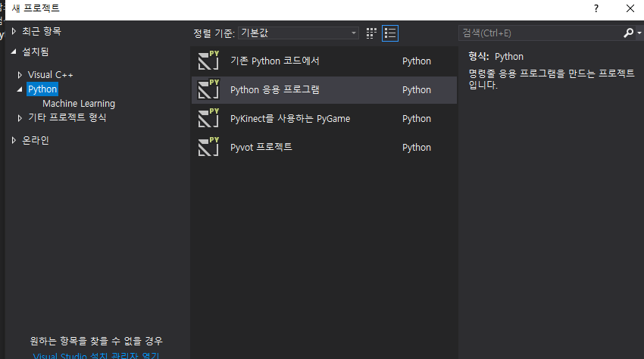Select the 온라인 category
The width and height of the screenshot is (644, 359).
36,140
